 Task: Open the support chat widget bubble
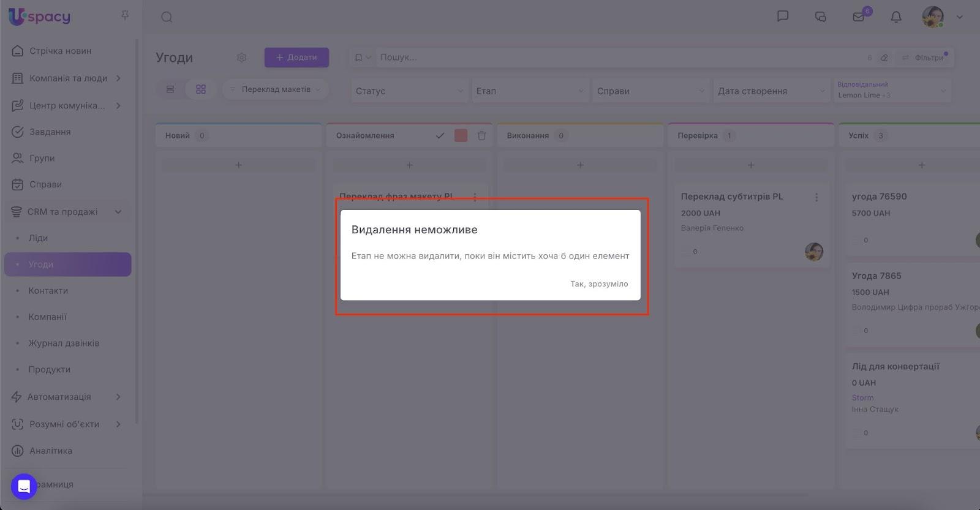pyautogui.click(x=24, y=487)
